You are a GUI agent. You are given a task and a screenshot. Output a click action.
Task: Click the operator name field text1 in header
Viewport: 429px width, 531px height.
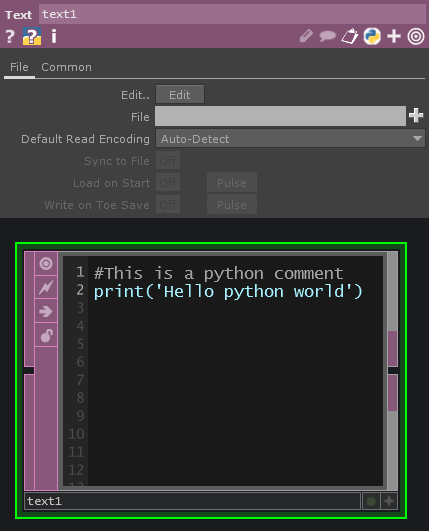232,14
